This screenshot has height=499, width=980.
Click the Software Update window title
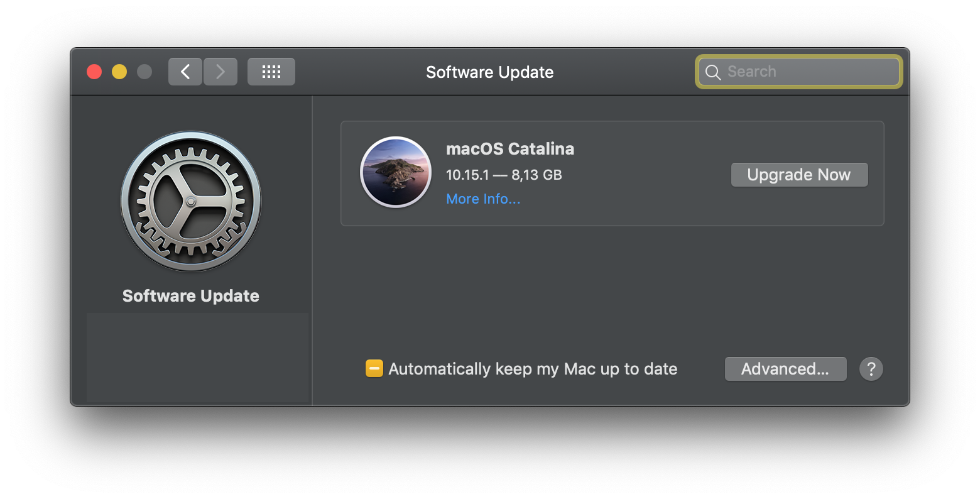pos(489,72)
